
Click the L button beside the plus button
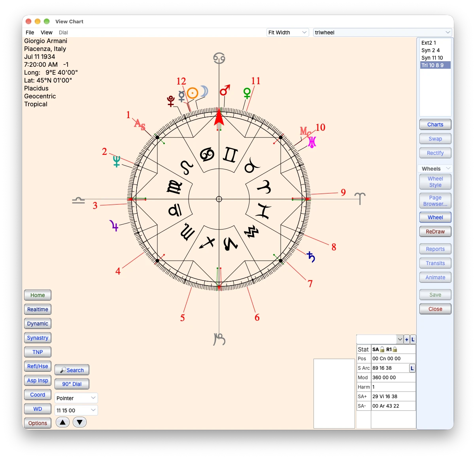(413, 339)
